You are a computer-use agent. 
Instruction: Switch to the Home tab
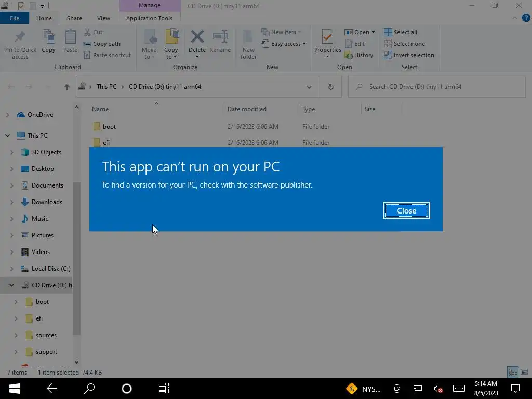click(x=44, y=18)
